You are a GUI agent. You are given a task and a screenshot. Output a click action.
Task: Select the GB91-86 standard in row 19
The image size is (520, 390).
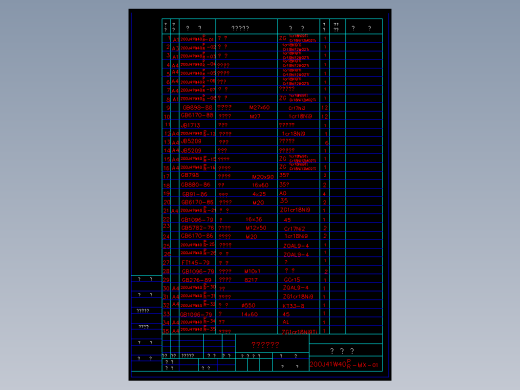[195, 194]
